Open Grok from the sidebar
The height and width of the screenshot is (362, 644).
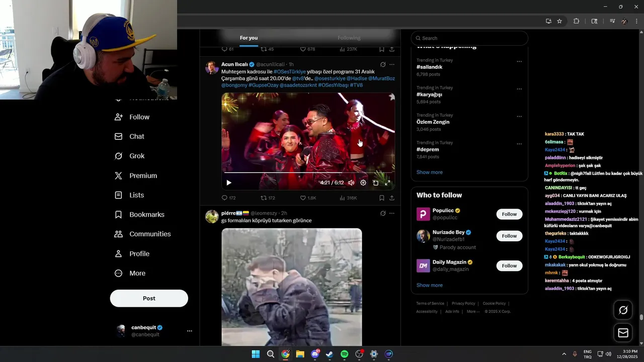130,156
